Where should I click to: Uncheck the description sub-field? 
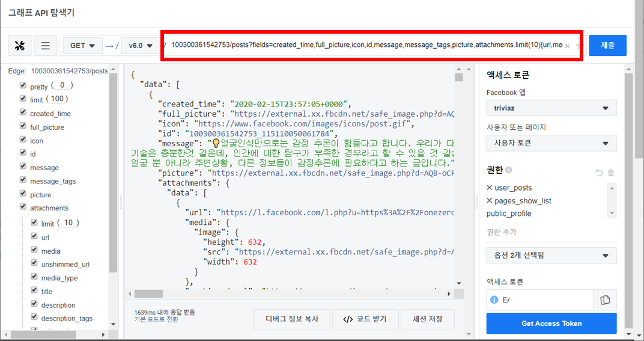click(x=34, y=304)
